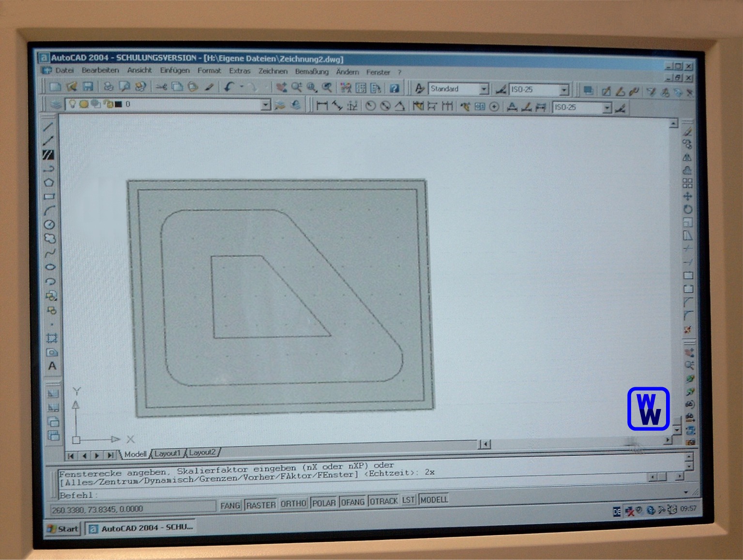Open the Bemaßung menu
Image resolution: width=743 pixels, height=560 pixels.
tap(312, 72)
